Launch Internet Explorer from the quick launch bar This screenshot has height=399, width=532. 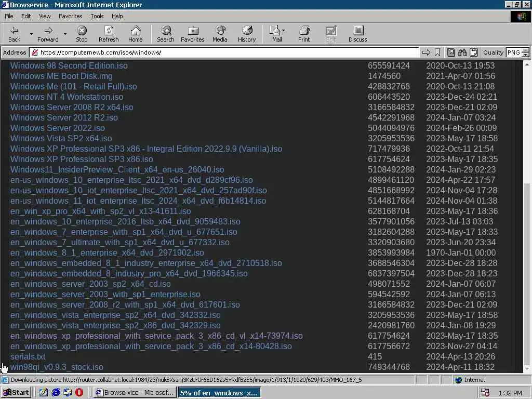coord(56,393)
